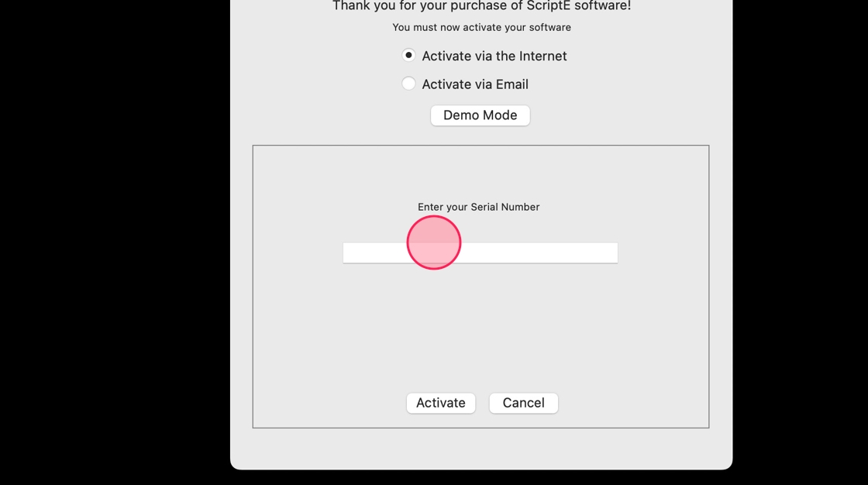Focus the Serial Number input field
The image size is (868, 485).
pos(480,253)
